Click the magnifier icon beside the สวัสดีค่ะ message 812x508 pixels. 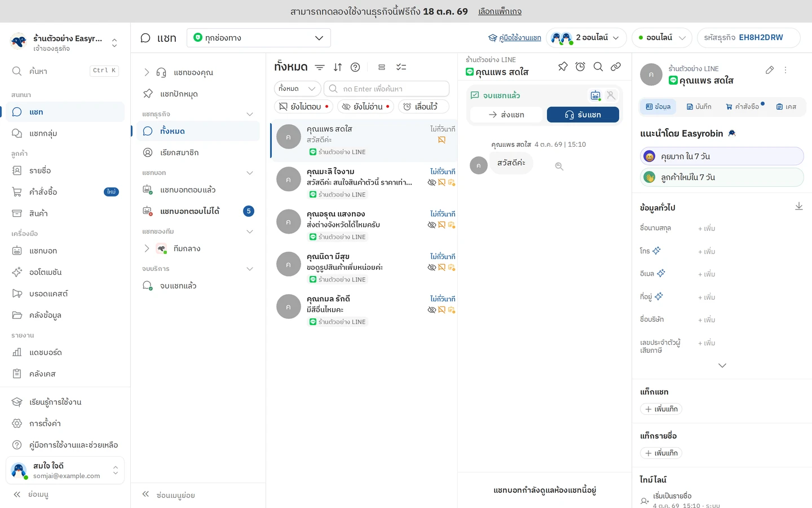pos(559,167)
